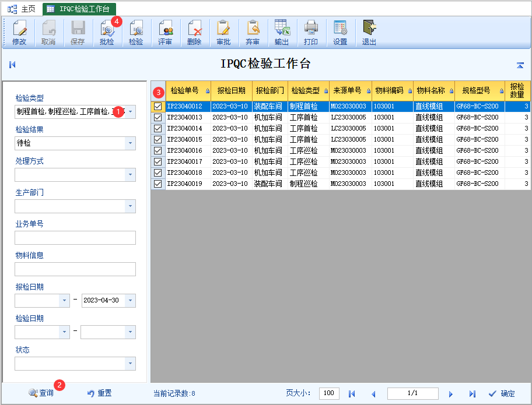Uncheck row IP23040016 checkbox

click(x=157, y=150)
